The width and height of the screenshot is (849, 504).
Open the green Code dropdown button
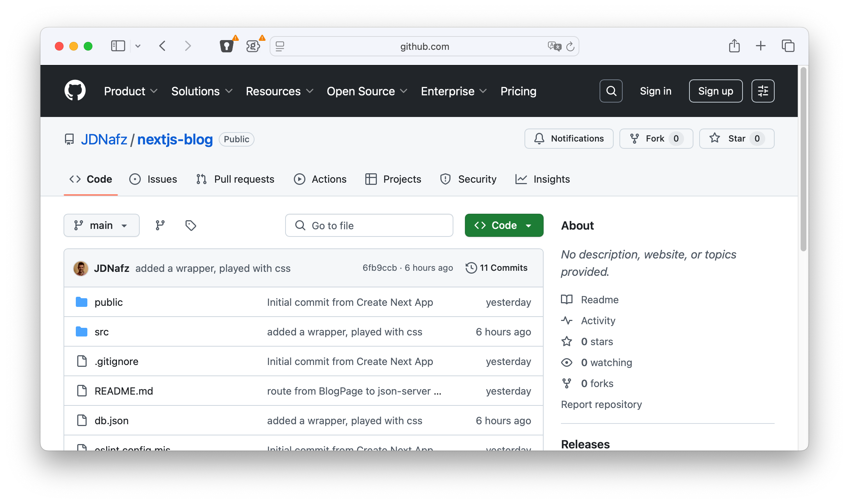tap(504, 225)
